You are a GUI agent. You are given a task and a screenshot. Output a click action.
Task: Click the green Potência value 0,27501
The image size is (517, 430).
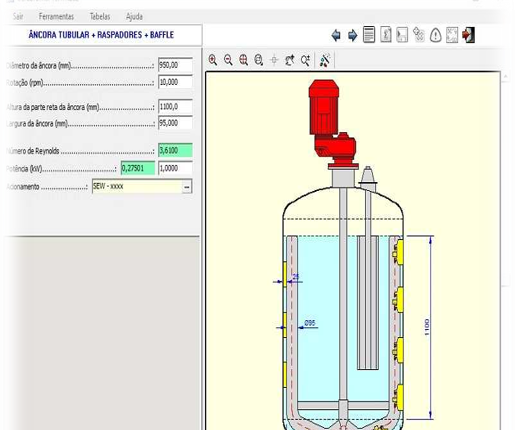tap(138, 168)
